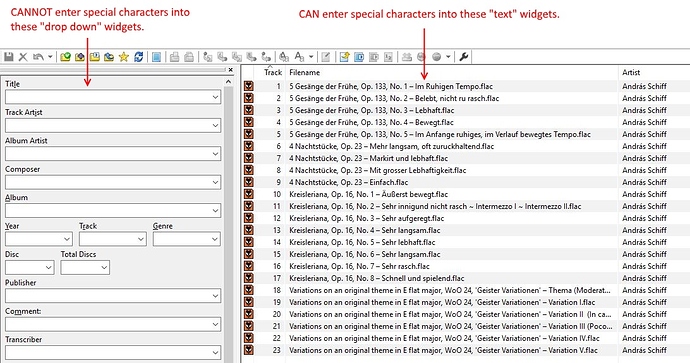Open the Track number dropdown field
This screenshot has height=363, width=690.
point(113,239)
